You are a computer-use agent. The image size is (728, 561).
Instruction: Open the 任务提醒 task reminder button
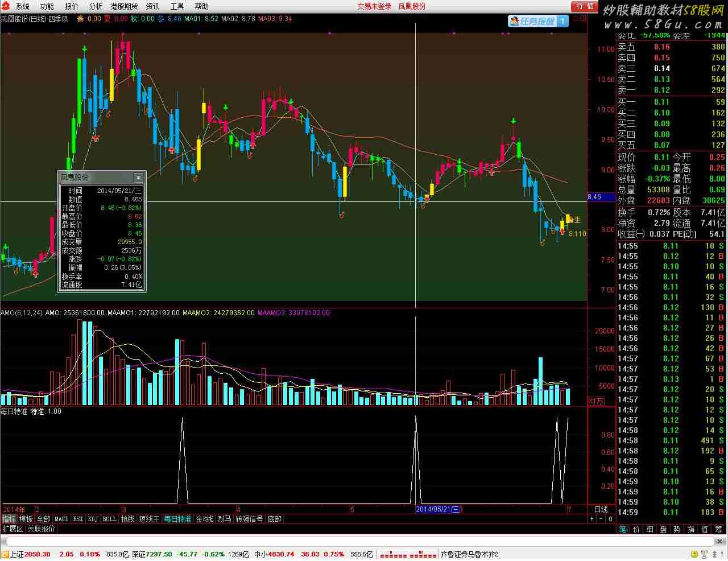(537, 21)
